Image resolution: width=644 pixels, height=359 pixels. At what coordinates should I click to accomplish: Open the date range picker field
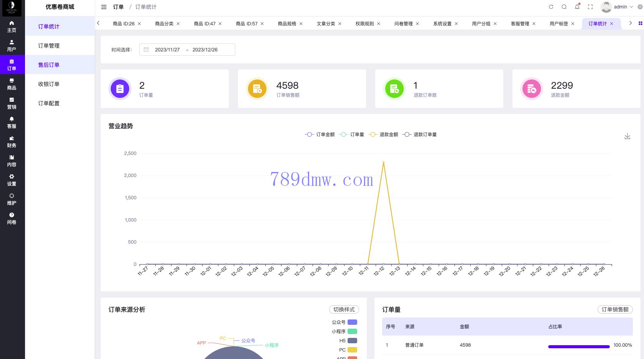[x=187, y=50]
